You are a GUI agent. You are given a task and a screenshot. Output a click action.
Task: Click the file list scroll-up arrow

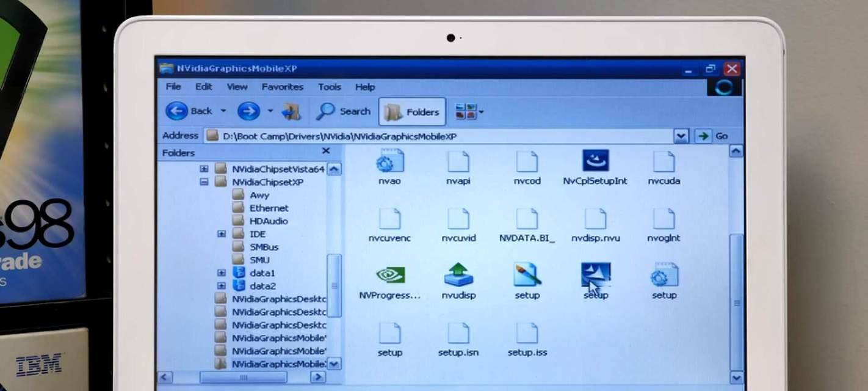(x=736, y=151)
